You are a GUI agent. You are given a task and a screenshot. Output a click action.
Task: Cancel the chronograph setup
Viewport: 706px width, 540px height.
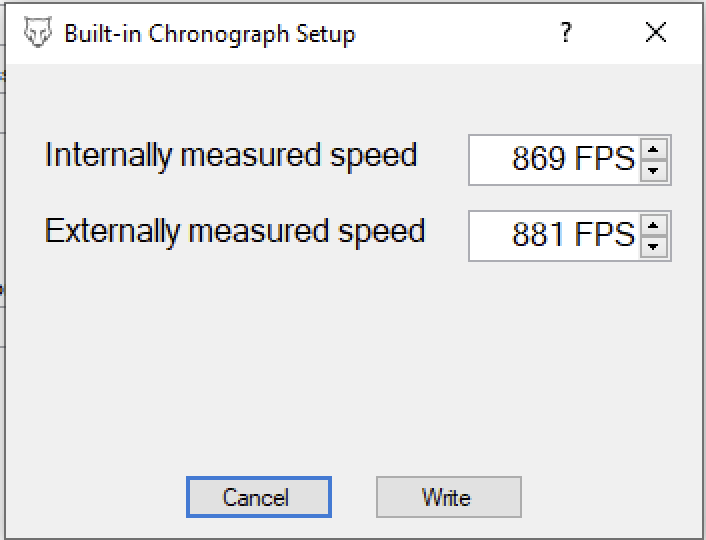(x=259, y=497)
